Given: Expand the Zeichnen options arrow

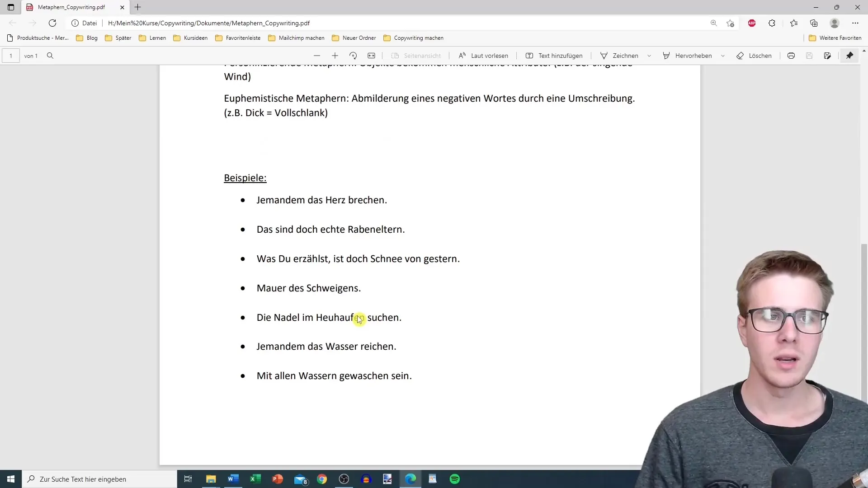Looking at the screenshot, I should pos(649,56).
